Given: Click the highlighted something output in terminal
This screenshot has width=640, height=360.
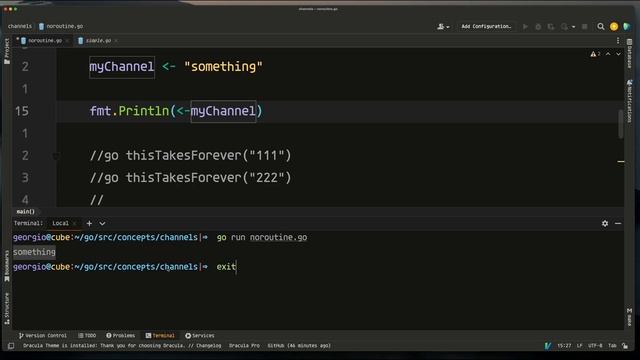Looking at the screenshot, I should (34, 252).
